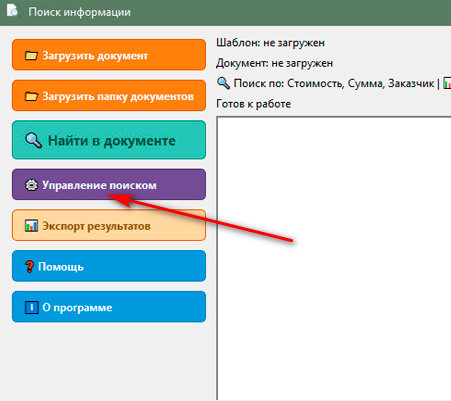Click the blue info icon on О программе

32,307
